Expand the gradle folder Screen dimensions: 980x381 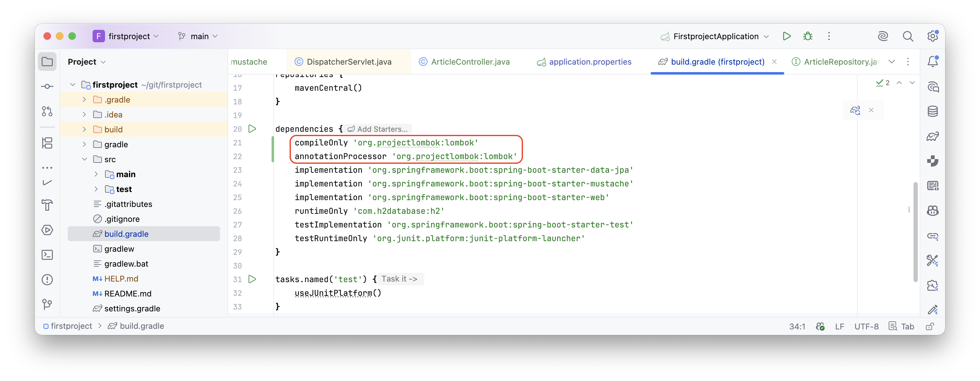[85, 144]
